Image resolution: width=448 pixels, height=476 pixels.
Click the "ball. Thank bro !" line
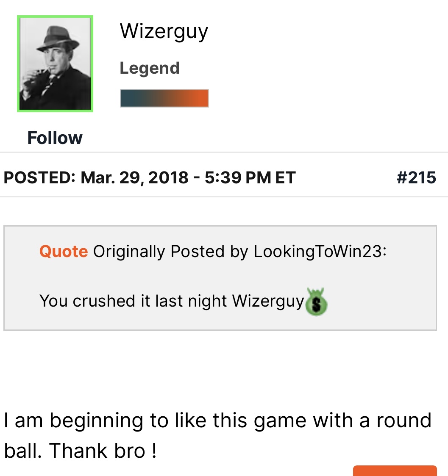pos(81,451)
